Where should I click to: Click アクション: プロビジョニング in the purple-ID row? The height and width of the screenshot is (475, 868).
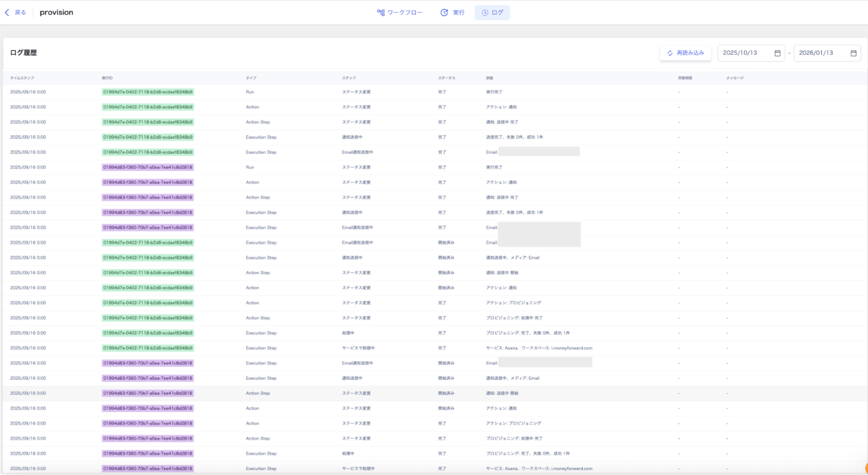(514, 423)
